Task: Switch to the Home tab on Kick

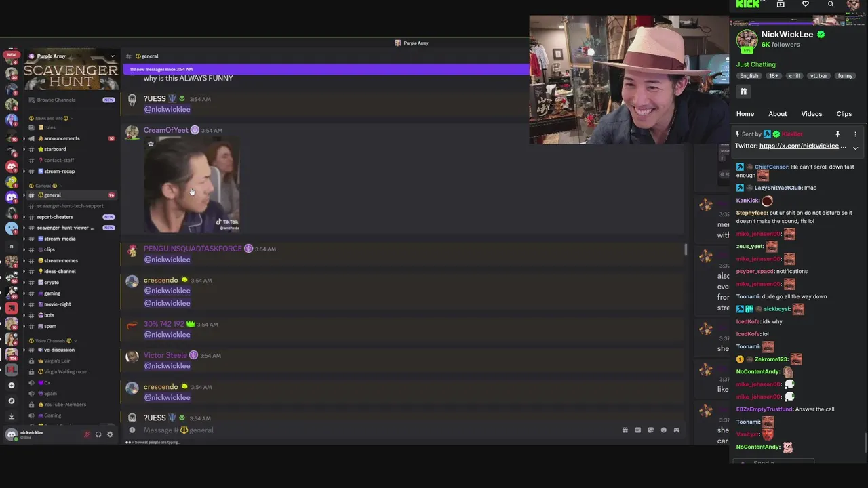Action: tap(745, 114)
